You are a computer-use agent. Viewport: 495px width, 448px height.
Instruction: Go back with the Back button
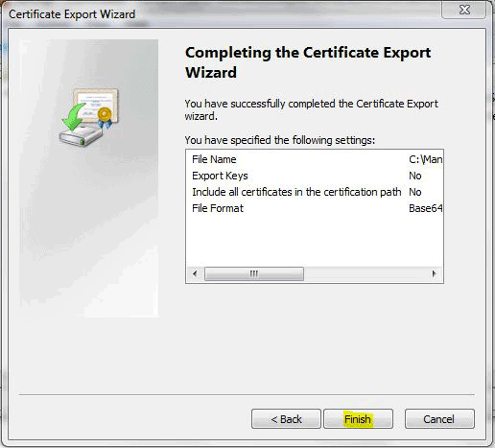(286, 418)
